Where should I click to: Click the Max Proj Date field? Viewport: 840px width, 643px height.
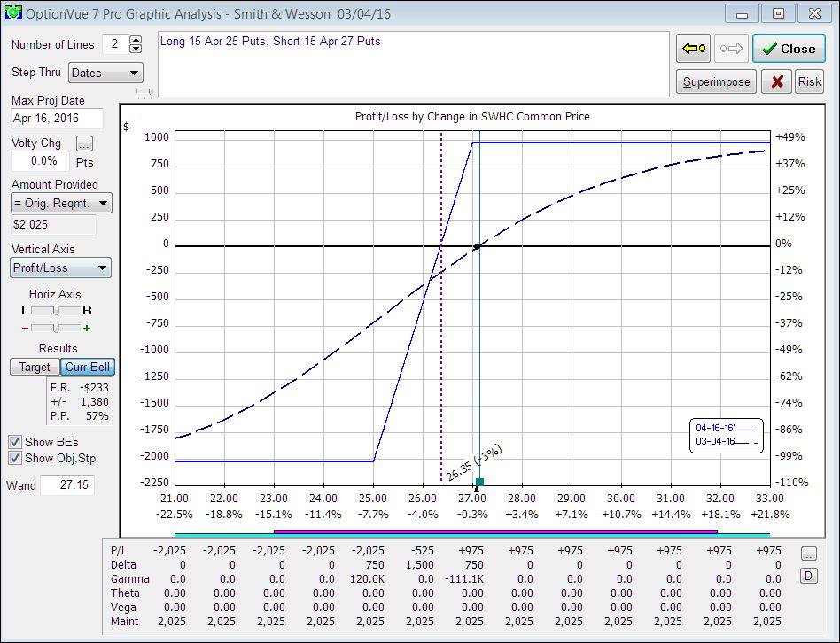pos(57,119)
